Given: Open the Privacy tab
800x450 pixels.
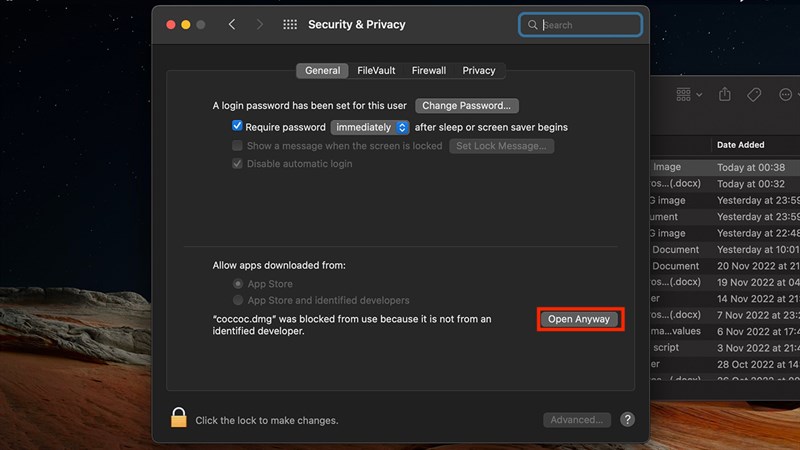Looking at the screenshot, I should pyautogui.click(x=479, y=71).
